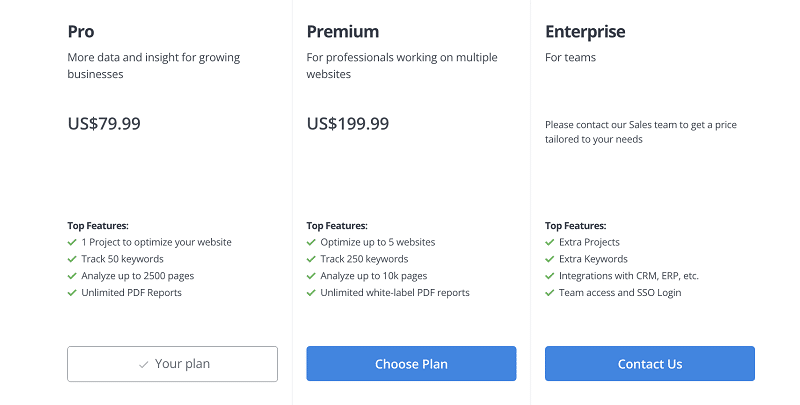Select the Pro plan heading
800x405 pixels.
(81, 32)
